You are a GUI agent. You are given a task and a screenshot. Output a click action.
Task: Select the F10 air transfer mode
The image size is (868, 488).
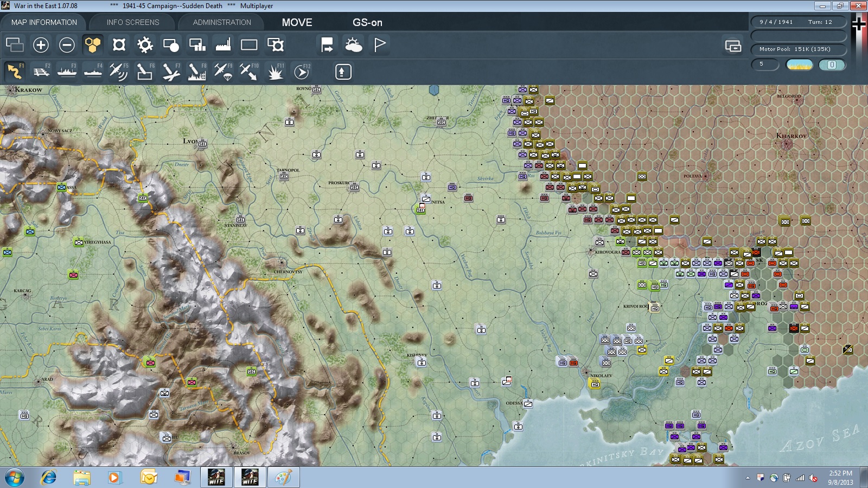[x=249, y=72]
